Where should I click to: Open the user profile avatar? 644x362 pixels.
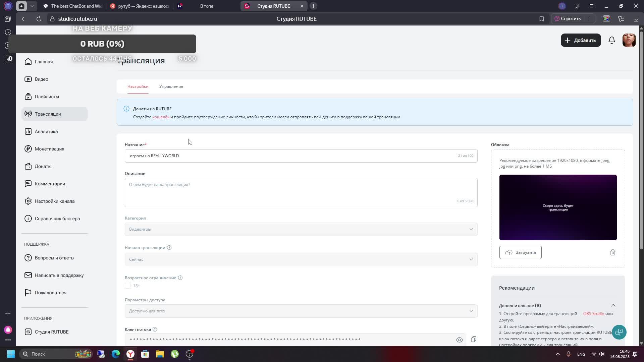click(629, 40)
